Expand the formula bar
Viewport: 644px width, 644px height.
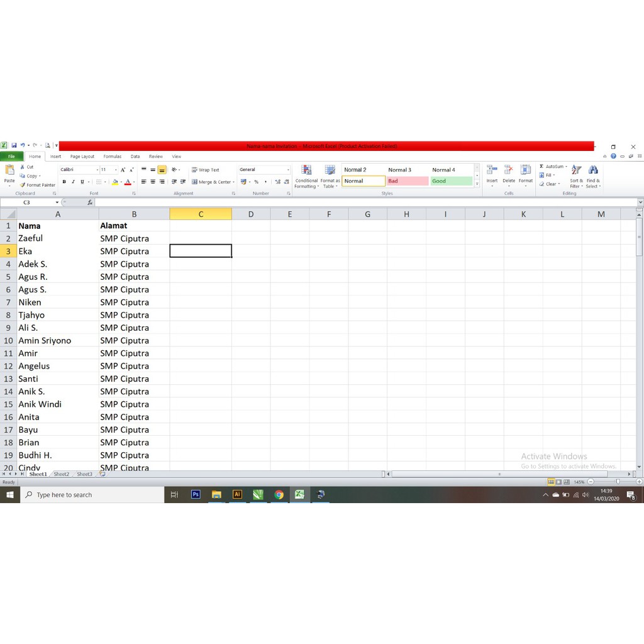click(640, 203)
